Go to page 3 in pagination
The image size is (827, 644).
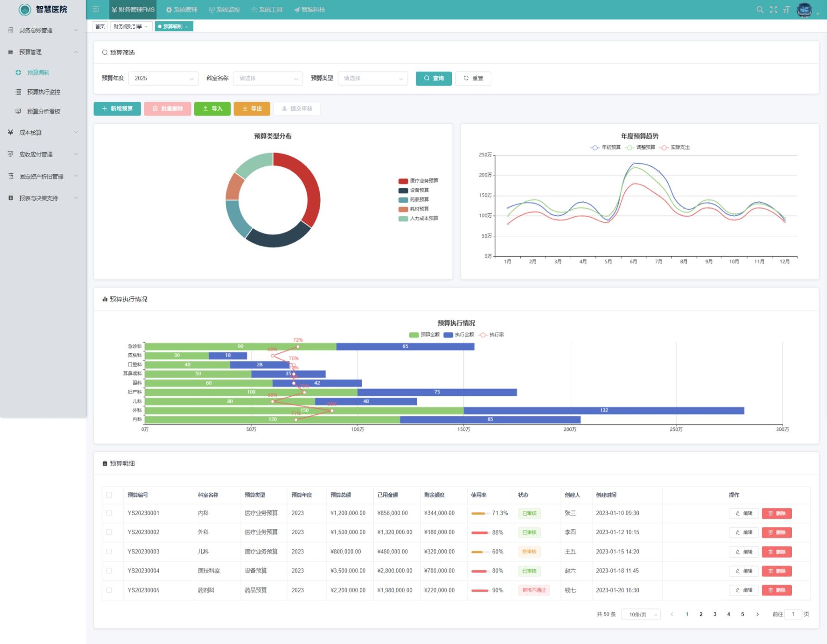click(715, 614)
